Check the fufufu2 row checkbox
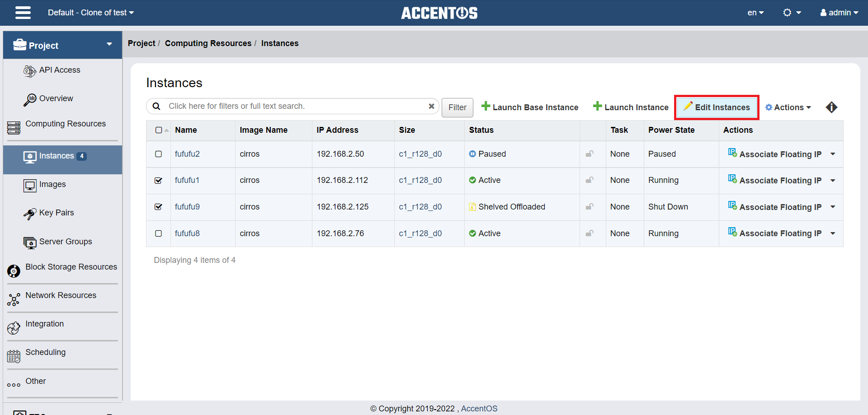Screen dimensions: 868x415 click(159, 154)
